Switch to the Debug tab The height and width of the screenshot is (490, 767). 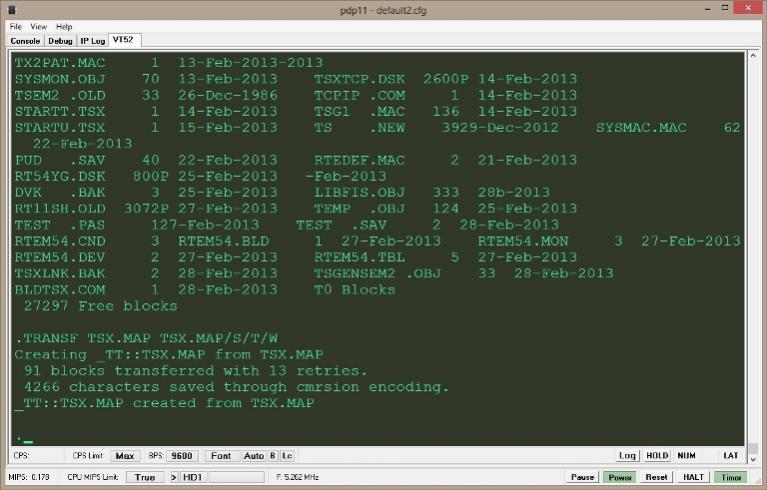[60, 41]
